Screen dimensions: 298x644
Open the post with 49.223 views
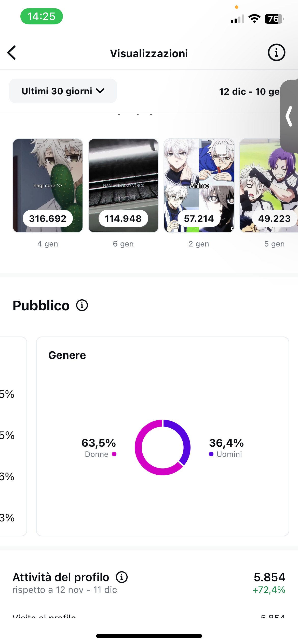pos(269,186)
